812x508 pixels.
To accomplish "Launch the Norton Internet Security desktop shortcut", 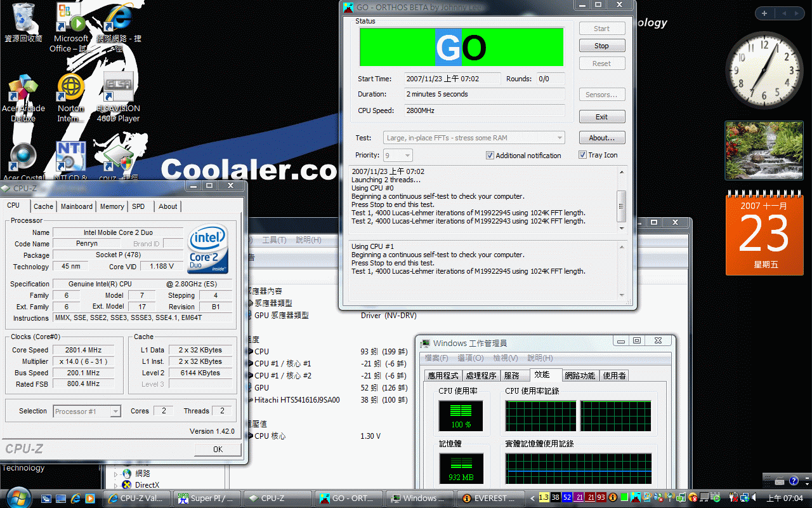I will click(70, 98).
